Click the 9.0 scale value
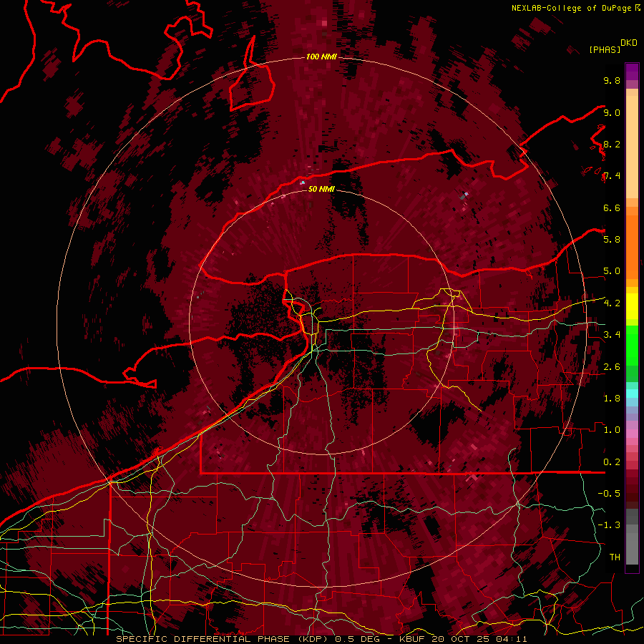644x644 pixels. [x=612, y=112]
